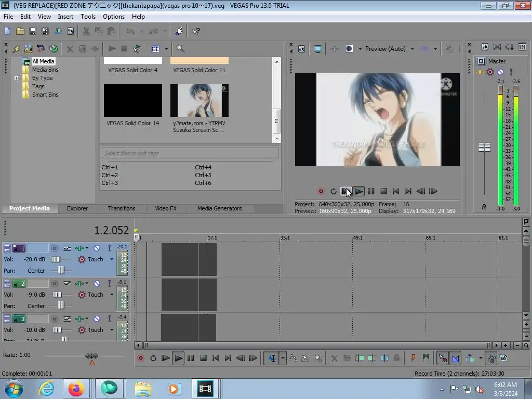Select the Smart Bins folder

(x=45, y=95)
